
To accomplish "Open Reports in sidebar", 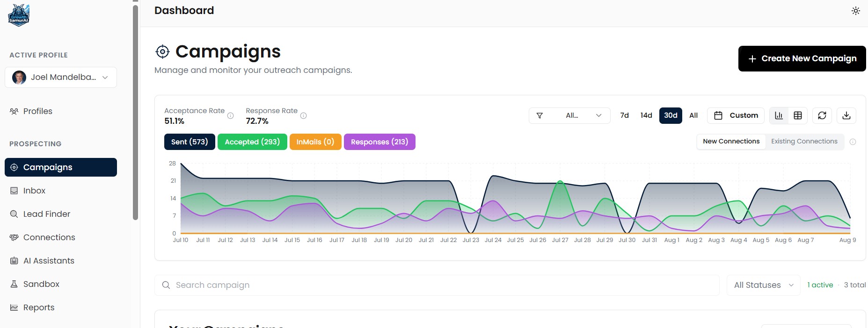I will (x=61, y=307).
